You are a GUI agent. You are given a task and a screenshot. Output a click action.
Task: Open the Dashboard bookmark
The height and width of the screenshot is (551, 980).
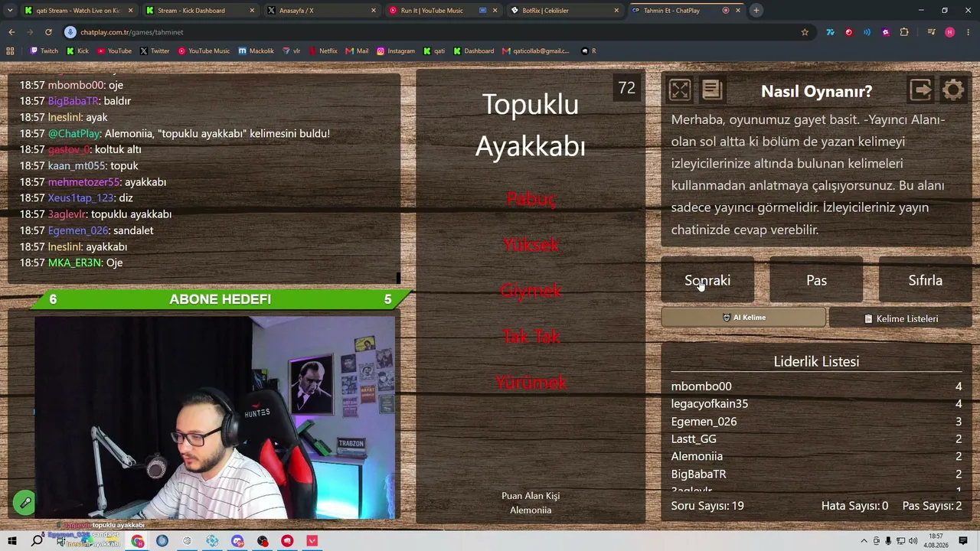473,51
